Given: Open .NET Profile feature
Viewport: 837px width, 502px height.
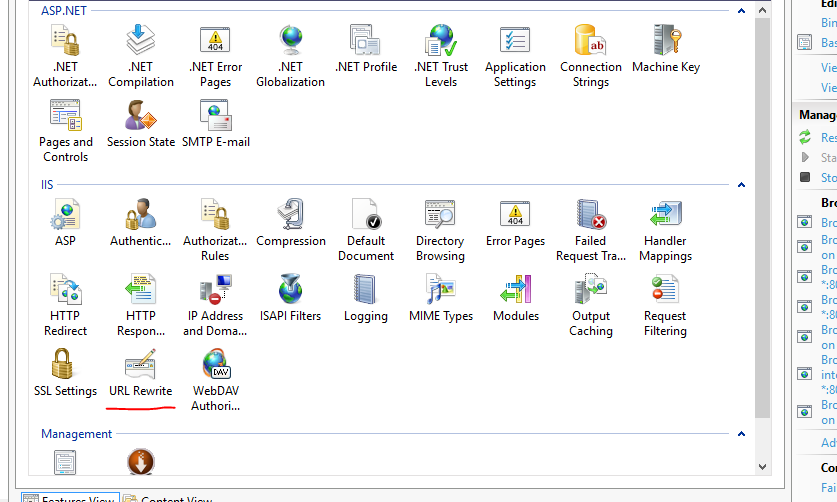Looking at the screenshot, I should click(366, 49).
